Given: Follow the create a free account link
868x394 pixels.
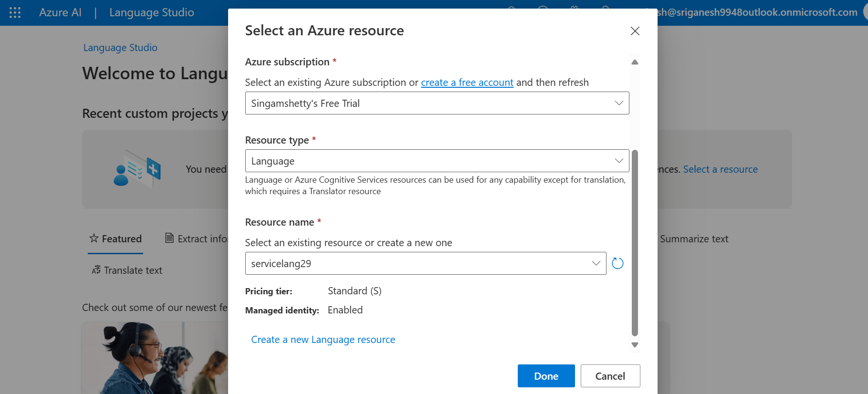Looking at the screenshot, I should [x=467, y=83].
